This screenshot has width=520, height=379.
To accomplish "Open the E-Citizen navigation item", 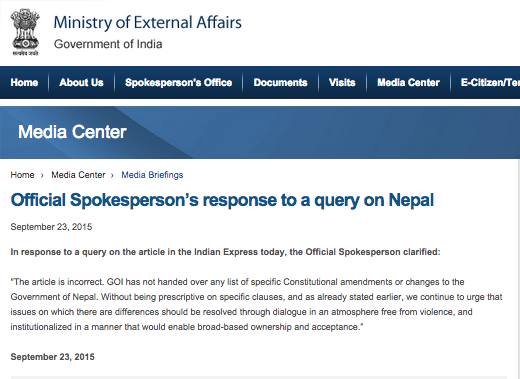I will pos(490,82).
